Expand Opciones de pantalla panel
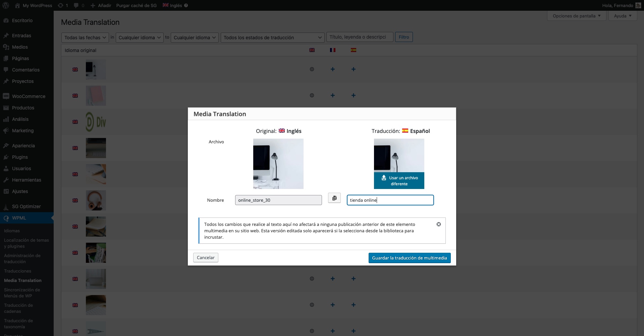644x336 pixels. pos(576,16)
